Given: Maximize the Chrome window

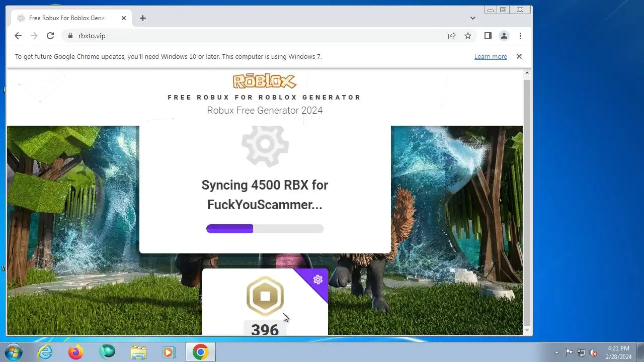Looking at the screenshot, I should pyautogui.click(x=503, y=10).
